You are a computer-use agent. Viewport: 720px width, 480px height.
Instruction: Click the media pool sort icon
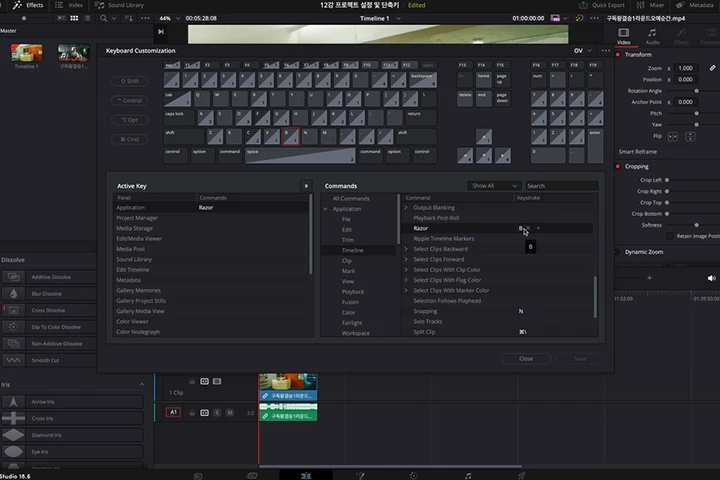(x=129, y=18)
